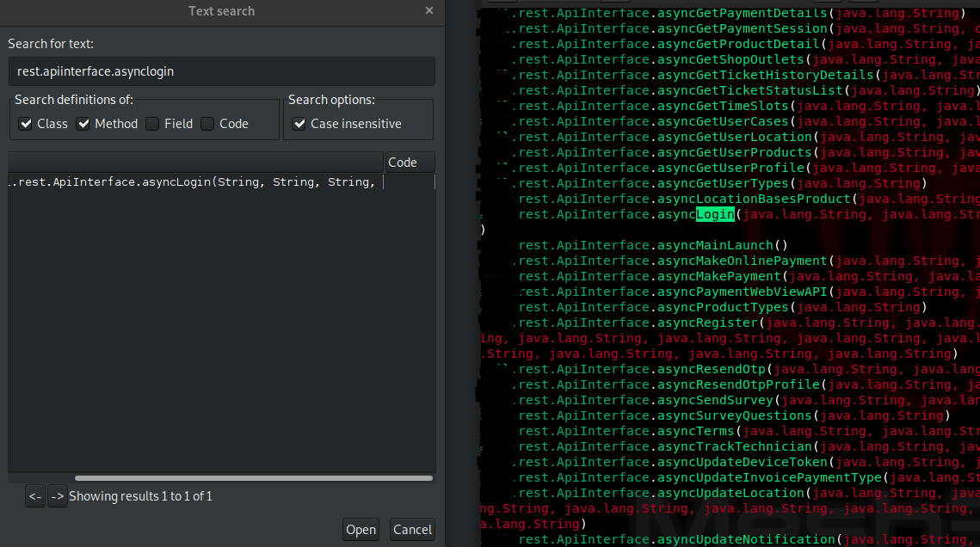Image resolution: width=980 pixels, height=547 pixels.
Task: Toggle the Method definitions checkbox
Action: [83, 124]
